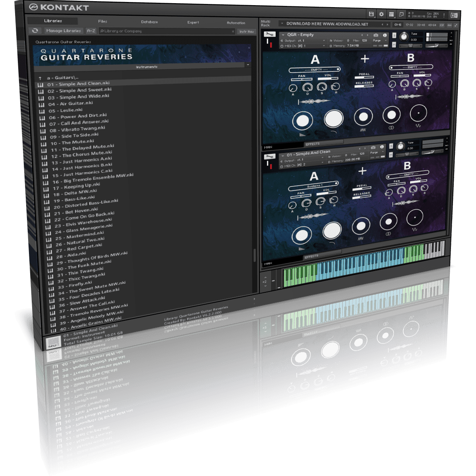The width and height of the screenshot is (476, 476).
Task: Switch to the Expert tab
Action: click(193, 23)
